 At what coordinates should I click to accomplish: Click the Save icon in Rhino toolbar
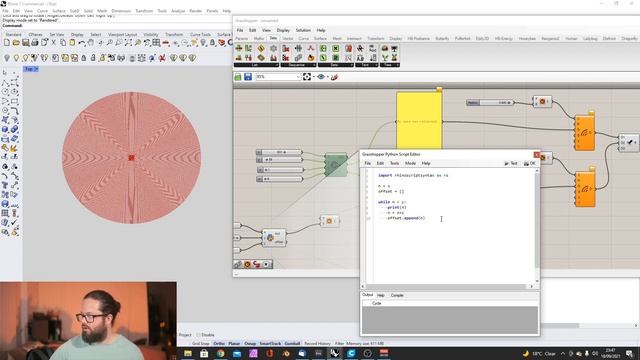coord(26,43)
